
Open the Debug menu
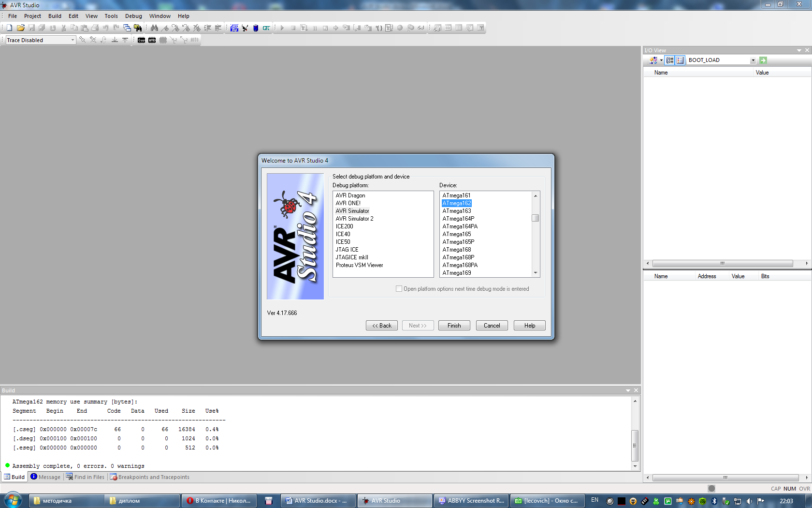(x=133, y=16)
